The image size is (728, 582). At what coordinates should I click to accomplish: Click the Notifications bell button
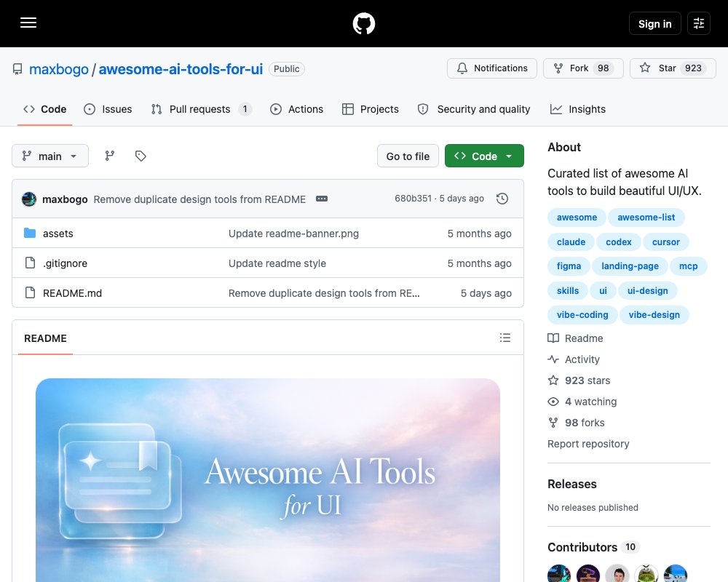pyautogui.click(x=491, y=68)
